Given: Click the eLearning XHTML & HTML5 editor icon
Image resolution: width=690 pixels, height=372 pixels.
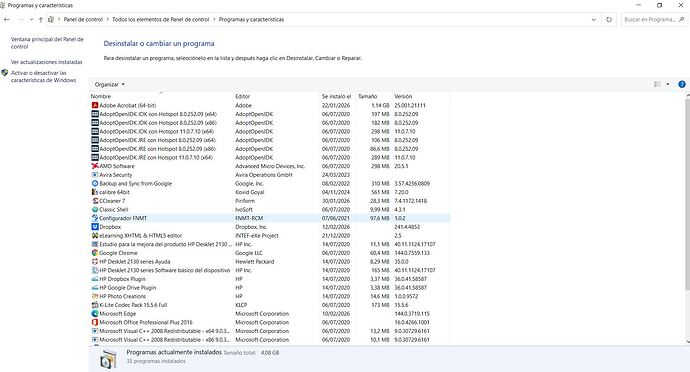Looking at the screenshot, I should point(95,236).
